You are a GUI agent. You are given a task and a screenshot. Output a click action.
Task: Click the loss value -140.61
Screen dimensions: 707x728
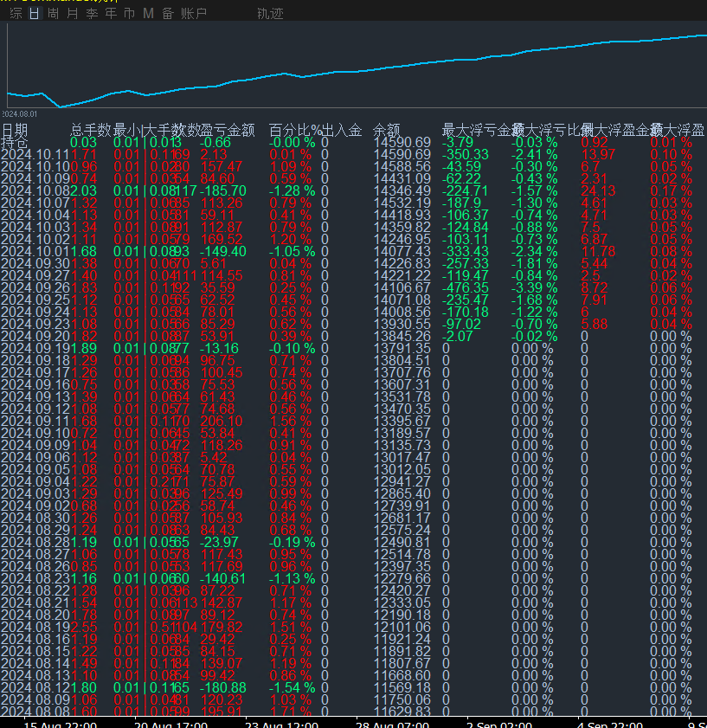[223, 578]
